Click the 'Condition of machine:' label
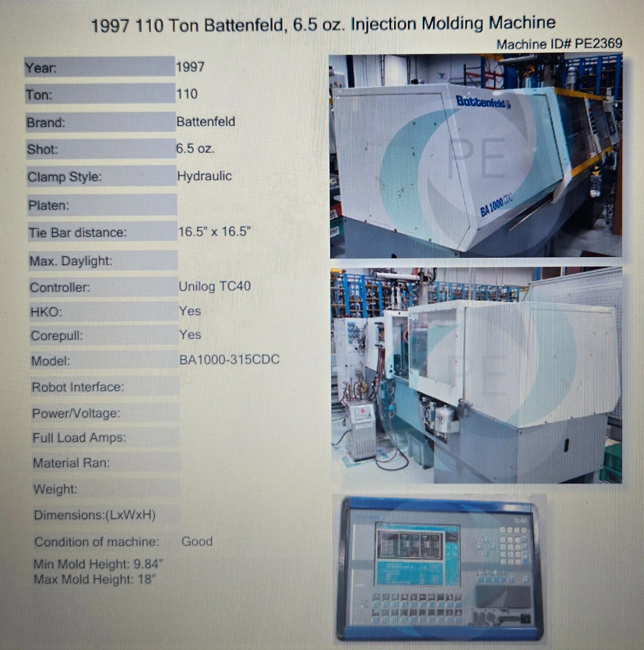The image size is (644, 650). (x=96, y=542)
